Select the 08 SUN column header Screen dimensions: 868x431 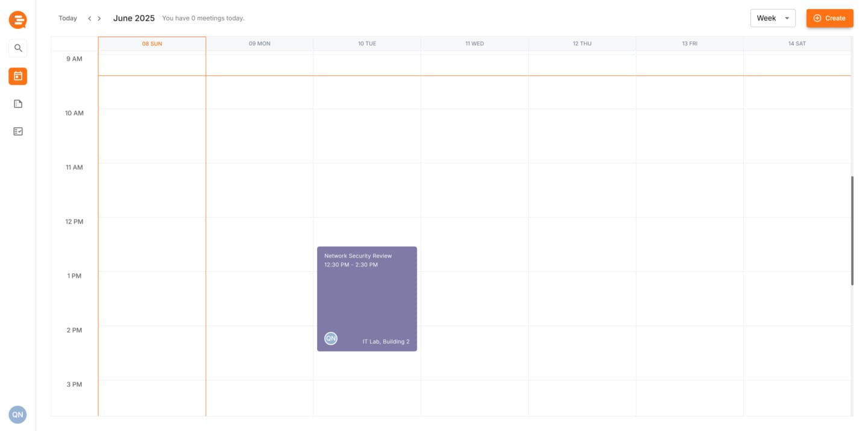point(152,44)
